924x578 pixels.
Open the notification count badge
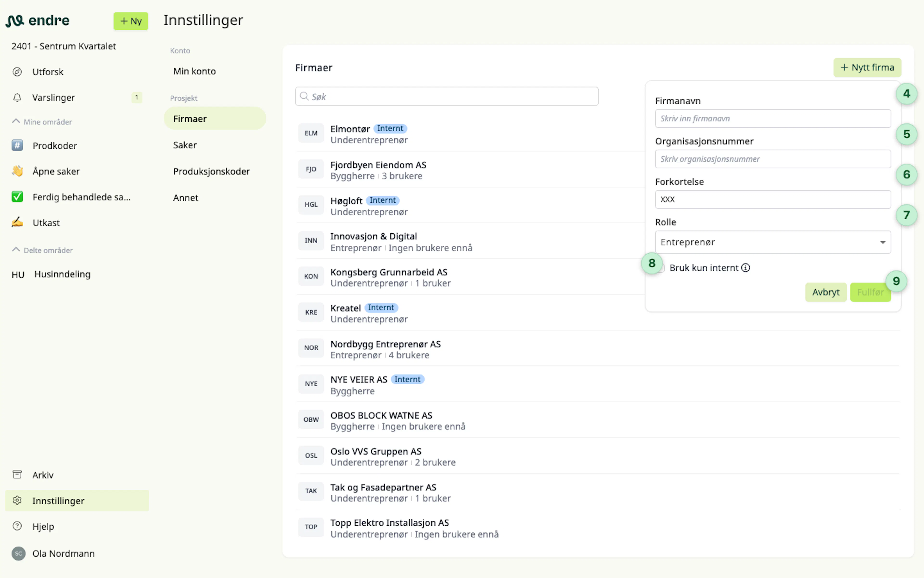[137, 98]
